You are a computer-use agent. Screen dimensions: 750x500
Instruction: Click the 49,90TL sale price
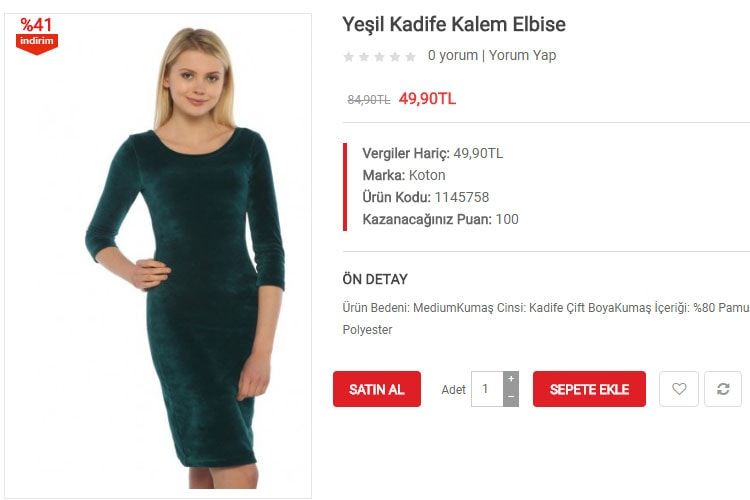427,99
